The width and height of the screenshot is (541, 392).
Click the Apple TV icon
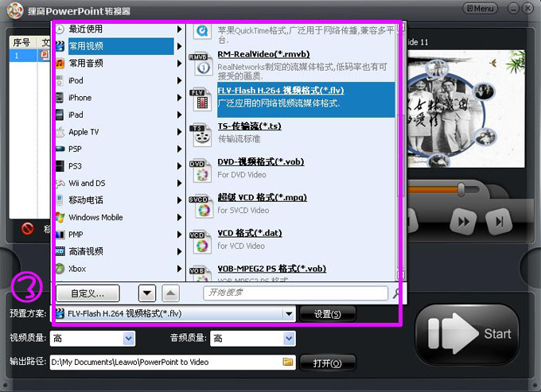click(60, 132)
